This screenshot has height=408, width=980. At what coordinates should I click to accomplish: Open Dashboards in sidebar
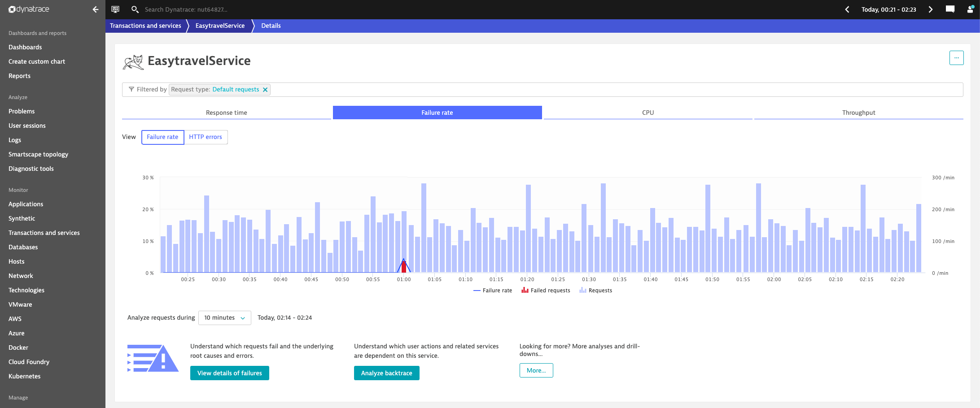pyautogui.click(x=25, y=47)
